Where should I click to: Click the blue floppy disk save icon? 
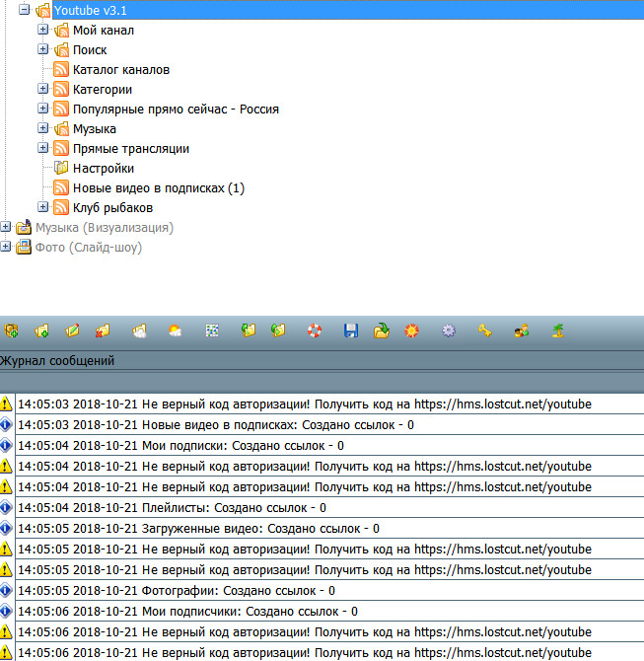click(350, 331)
